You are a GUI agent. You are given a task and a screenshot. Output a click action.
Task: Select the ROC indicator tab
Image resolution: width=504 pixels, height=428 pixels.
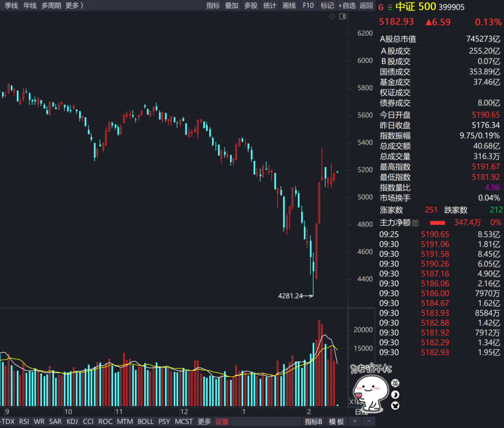click(x=105, y=421)
